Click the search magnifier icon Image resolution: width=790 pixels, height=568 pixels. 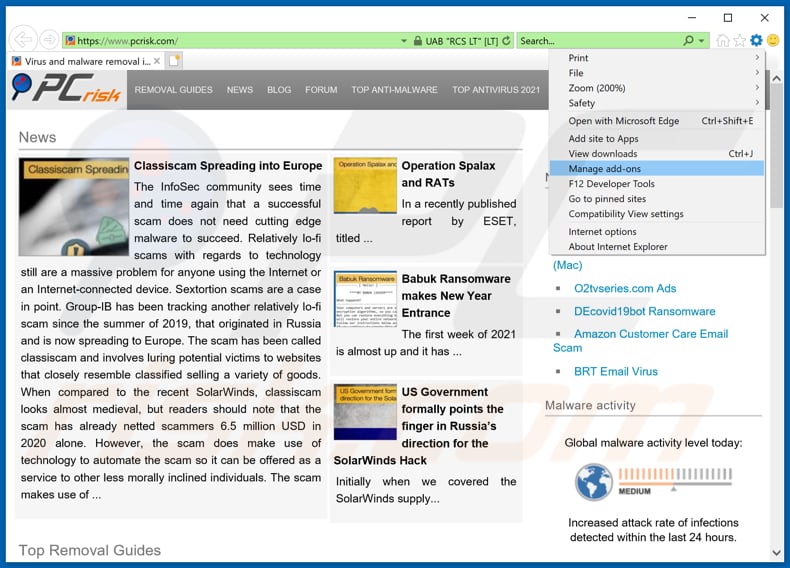point(688,41)
